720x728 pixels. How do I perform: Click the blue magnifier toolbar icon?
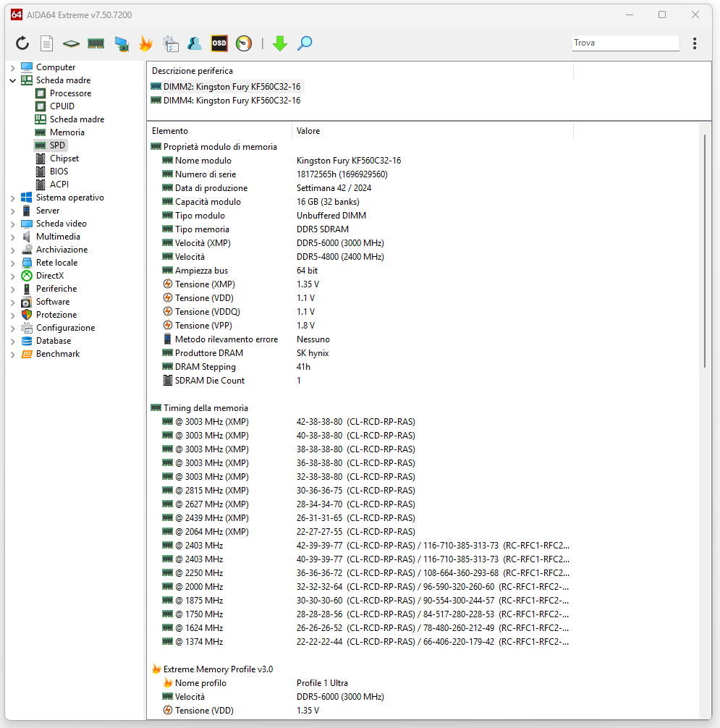click(x=305, y=43)
